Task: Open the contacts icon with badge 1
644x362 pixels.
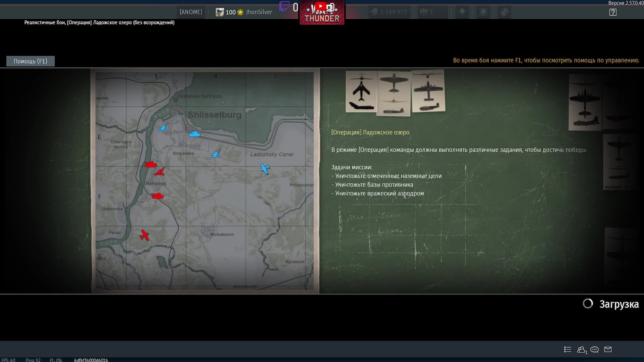Action: [x=582, y=350]
